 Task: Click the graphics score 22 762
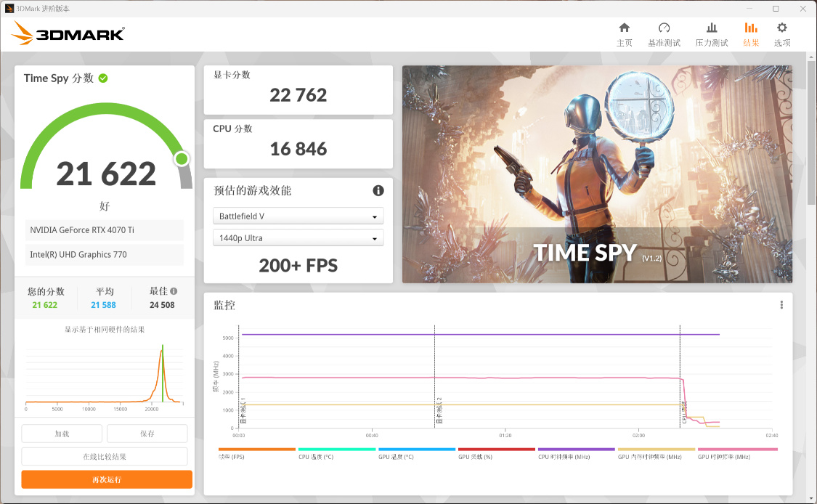tap(298, 95)
